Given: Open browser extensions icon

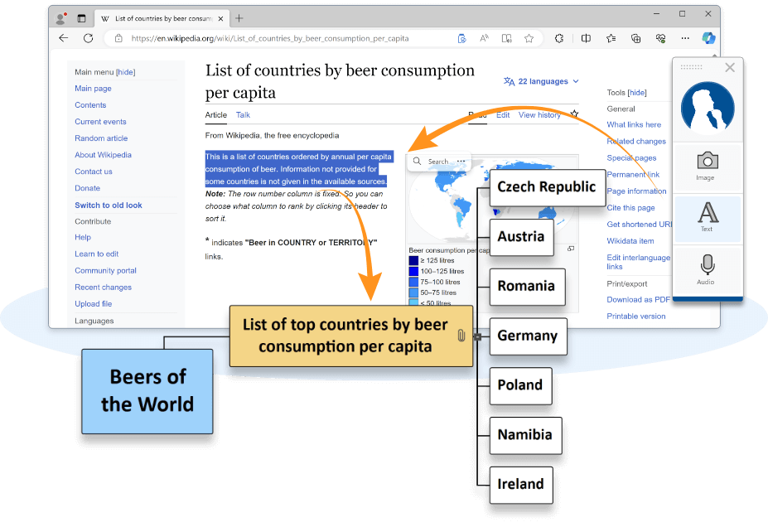Looking at the screenshot, I should pos(559,38).
